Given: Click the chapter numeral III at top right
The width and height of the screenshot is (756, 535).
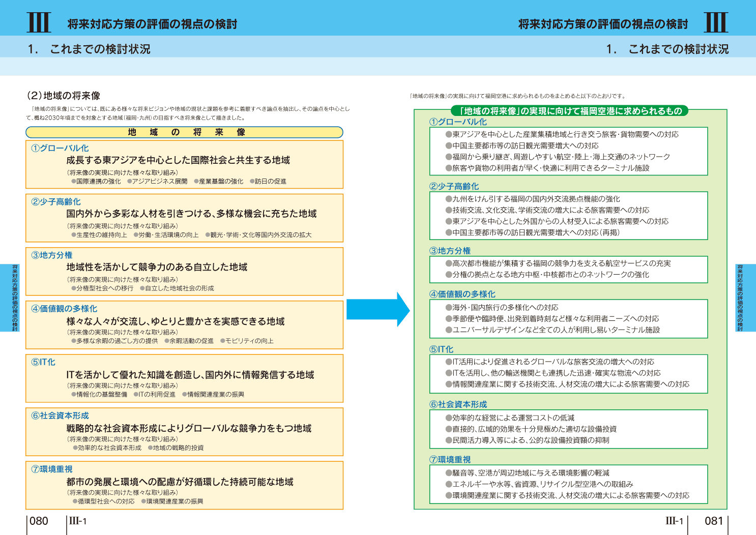Looking at the screenshot, I should [716, 22].
